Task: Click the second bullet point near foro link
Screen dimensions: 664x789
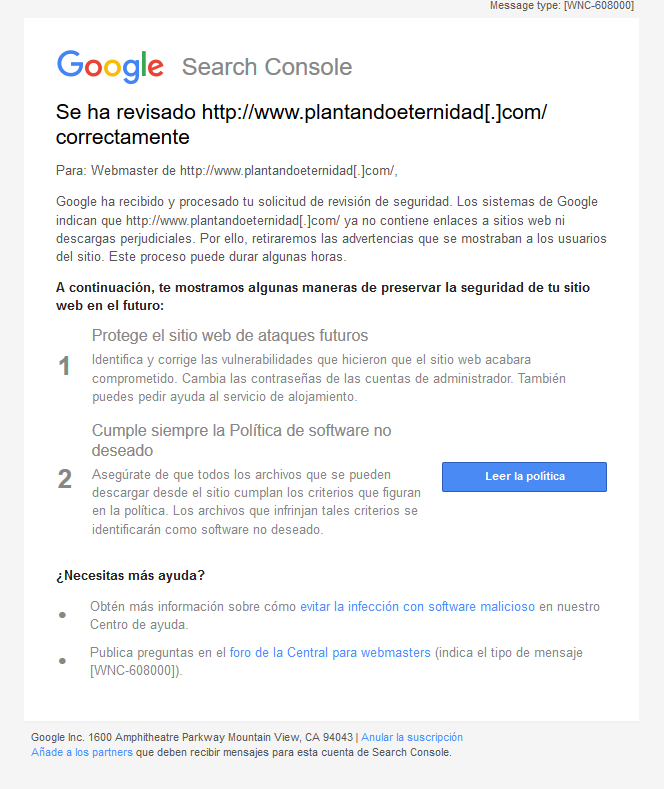Action: pos(62,661)
